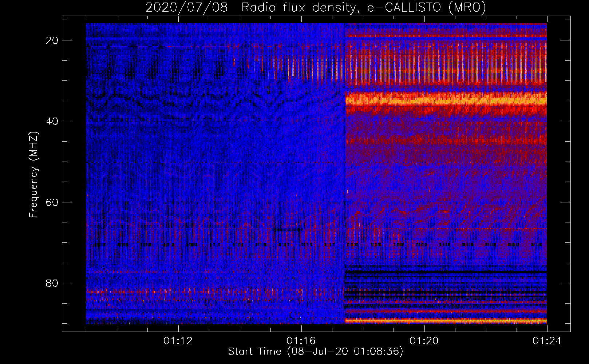Click the 80 MHz frequency tick label
This screenshot has width=589, height=364.
[52, 283]
